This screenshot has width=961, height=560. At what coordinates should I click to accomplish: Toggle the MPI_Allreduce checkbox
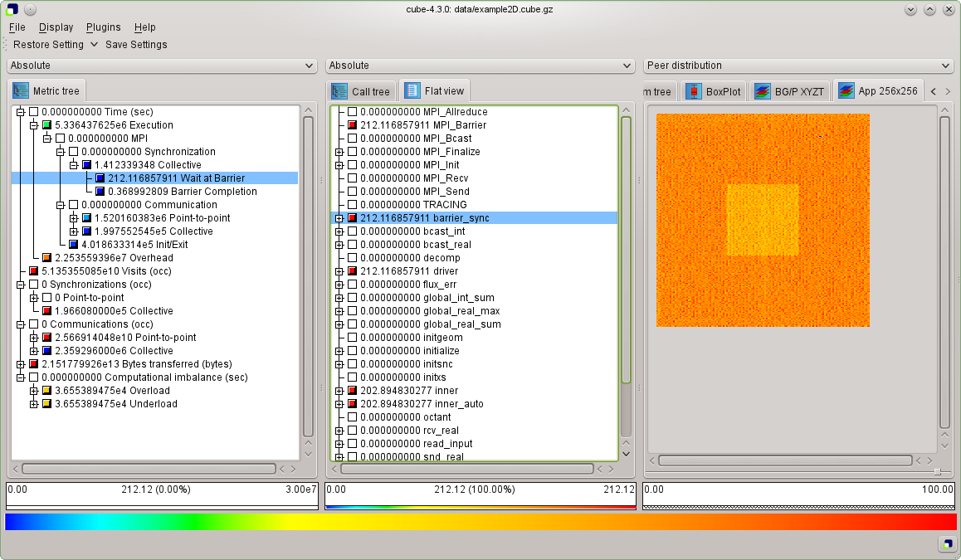point(353,112)
